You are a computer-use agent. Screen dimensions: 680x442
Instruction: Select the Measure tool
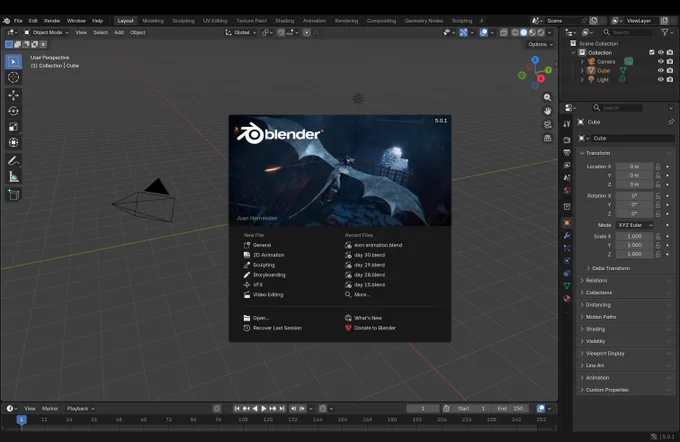(13, 177)
